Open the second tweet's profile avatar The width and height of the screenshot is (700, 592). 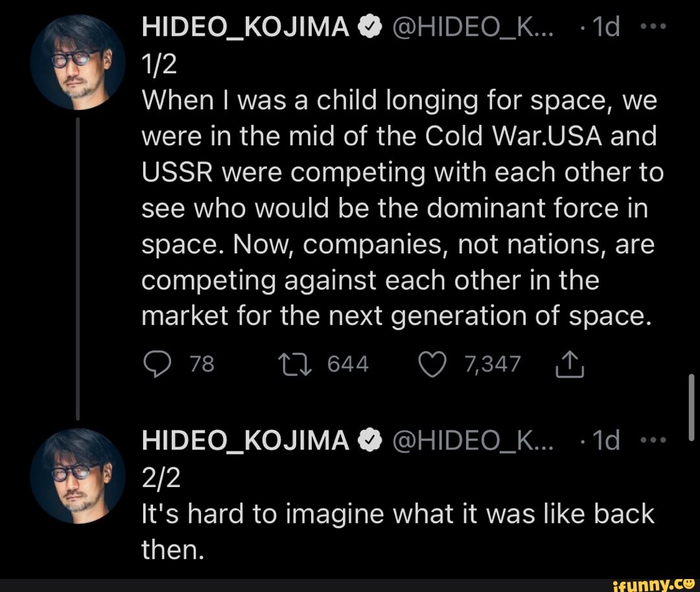coord(77,475)
